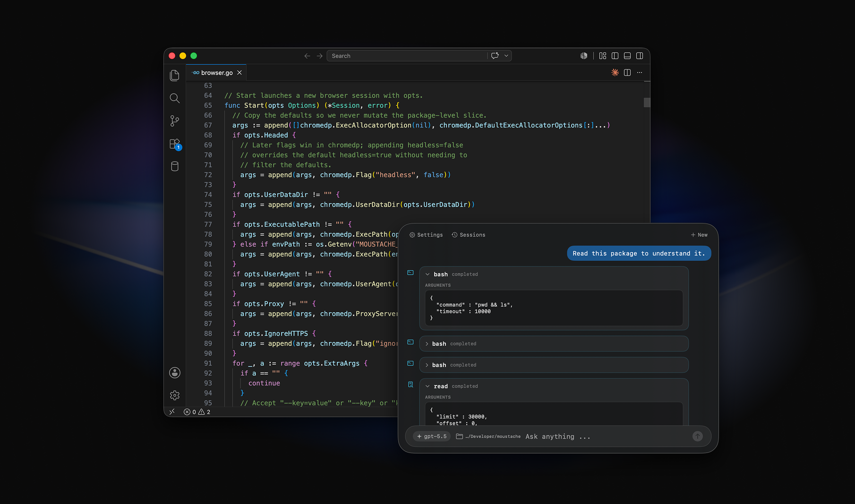The width and height of the screenshot is (855, 504).
Task: Click 'opts.IgnoreHTTPS' on line 88
Action: click(x=276, y=333)
